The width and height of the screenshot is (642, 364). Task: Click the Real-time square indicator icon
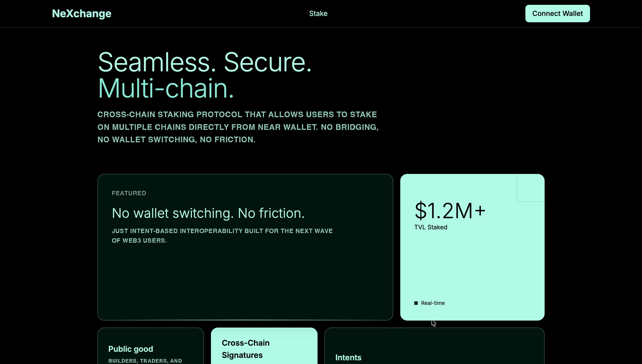(x=416, y=303)
